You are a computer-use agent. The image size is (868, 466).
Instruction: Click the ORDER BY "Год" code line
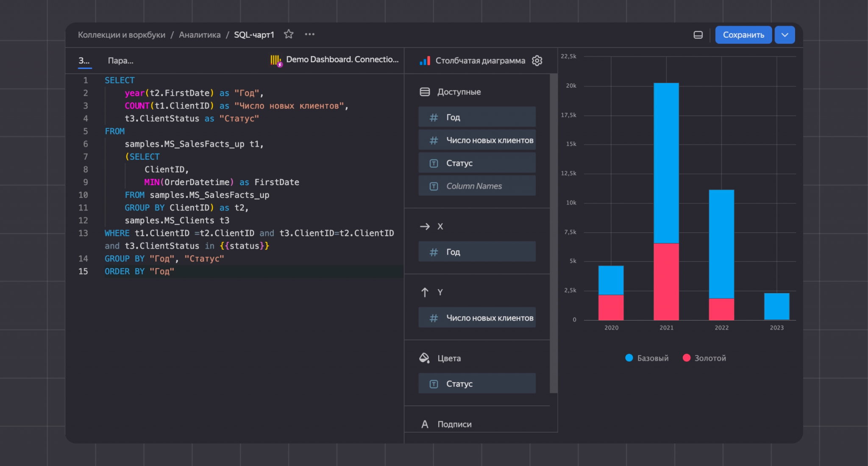[139, 271]
